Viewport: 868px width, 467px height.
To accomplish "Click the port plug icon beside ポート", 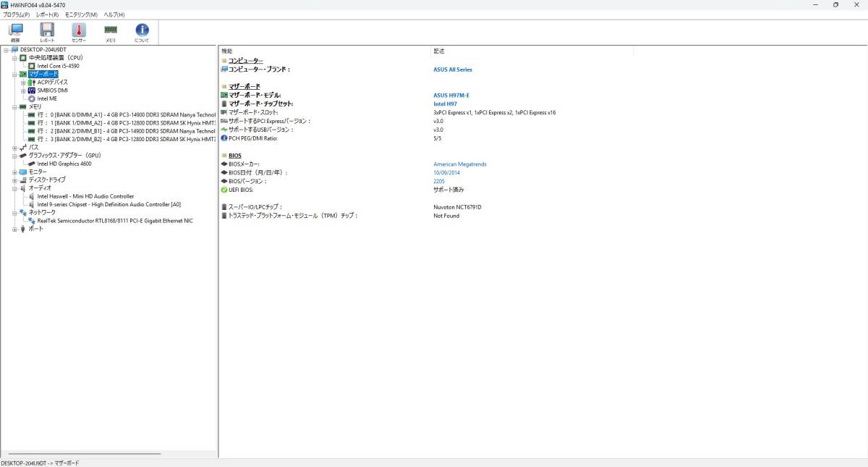I will (x=23, y=229).
